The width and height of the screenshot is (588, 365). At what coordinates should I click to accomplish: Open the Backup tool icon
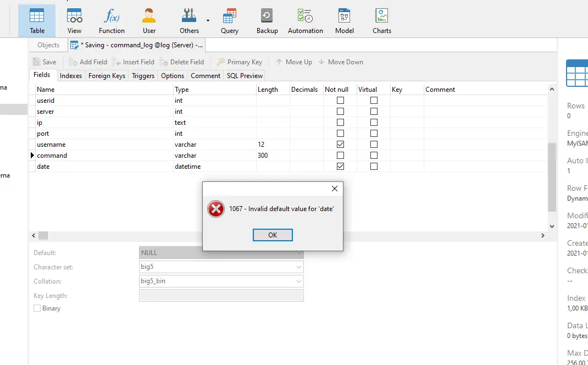(267, 20)
